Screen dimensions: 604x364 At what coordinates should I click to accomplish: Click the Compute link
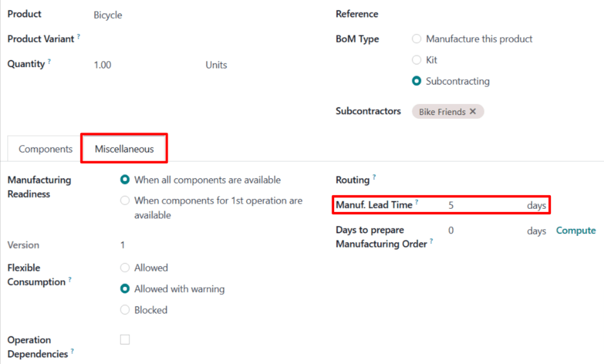(576, 231)
